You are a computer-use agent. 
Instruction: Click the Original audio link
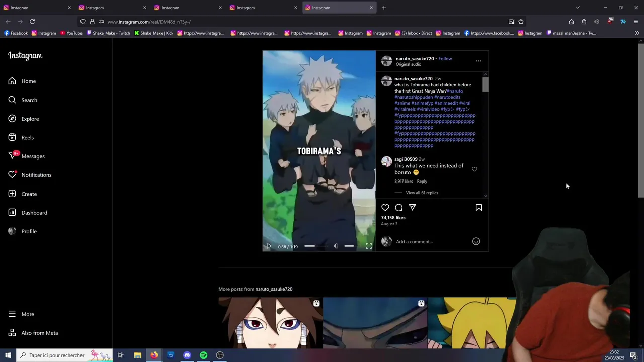click(x=409, y=64)
